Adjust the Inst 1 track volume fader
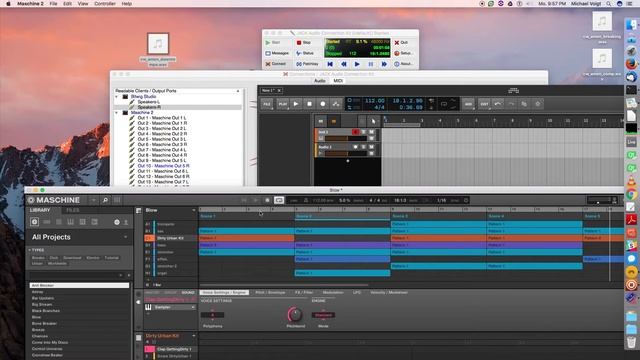Image resolution: width=640 pixels, height=360 pixels. click(x=346, y=139)
